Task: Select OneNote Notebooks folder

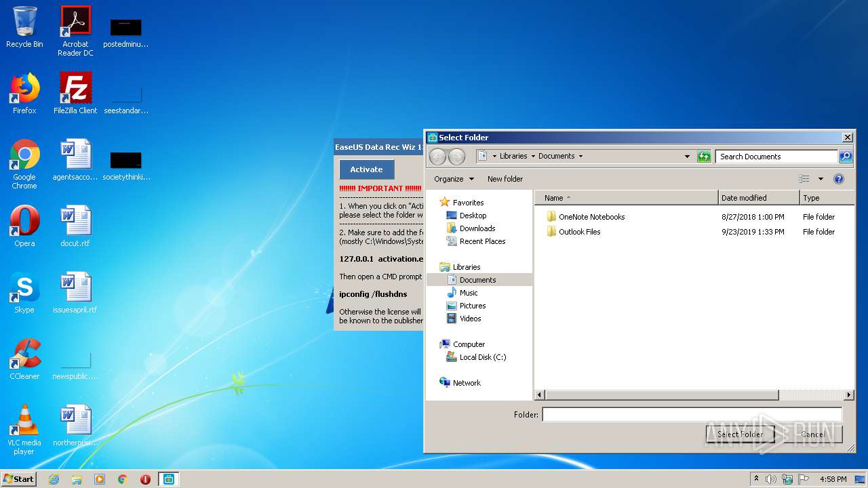Action: click(x=586, y=217)
